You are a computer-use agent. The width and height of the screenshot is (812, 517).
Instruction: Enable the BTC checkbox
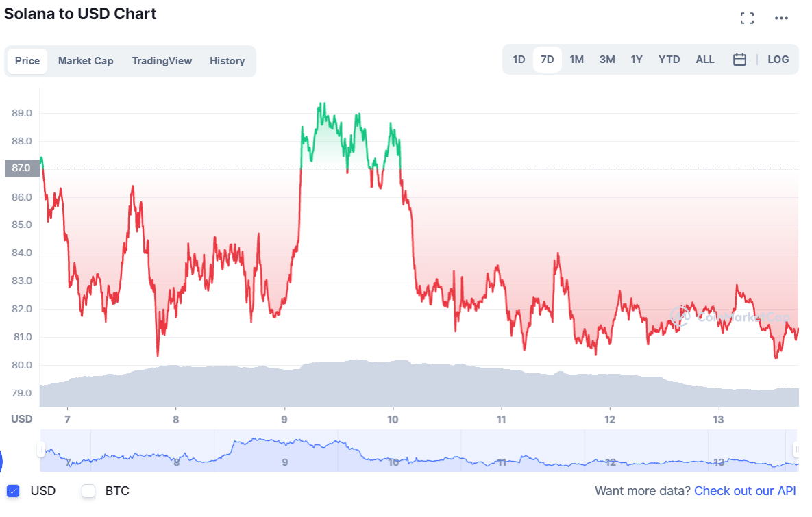88,491
